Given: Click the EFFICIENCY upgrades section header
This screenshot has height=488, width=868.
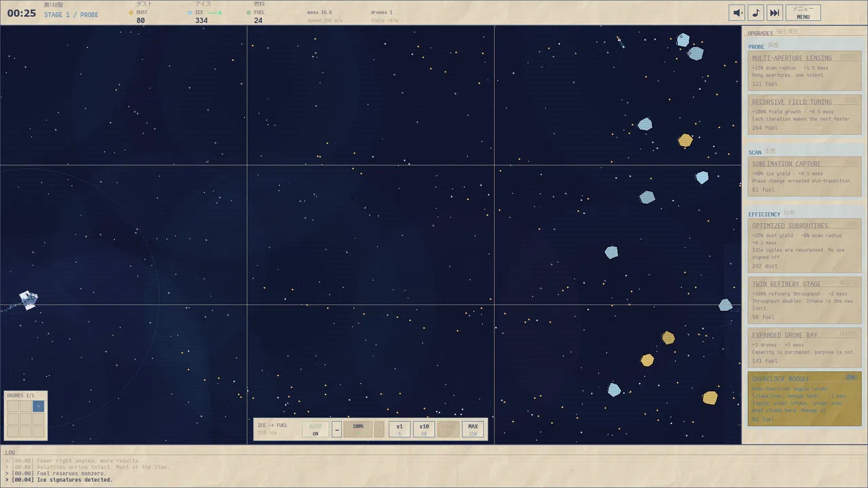Looking at the screenshot, I should 764,214.
